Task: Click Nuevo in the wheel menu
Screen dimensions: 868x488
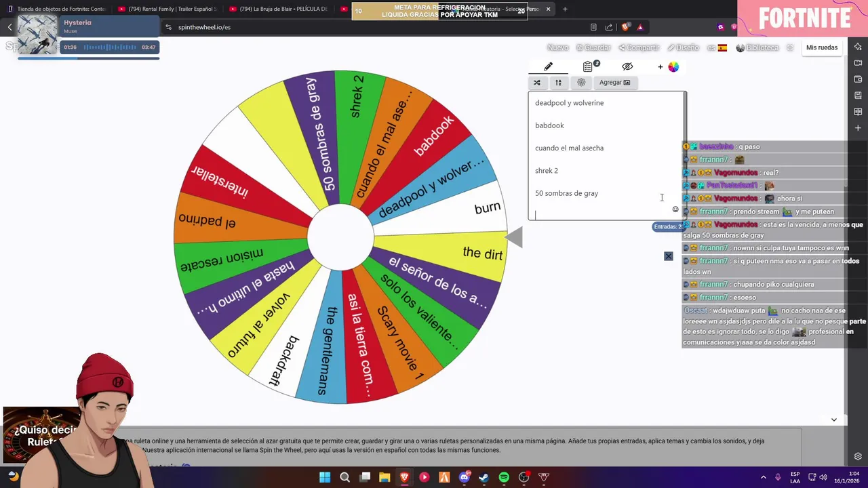Action: pyautogui.click(x=557, y=47)
